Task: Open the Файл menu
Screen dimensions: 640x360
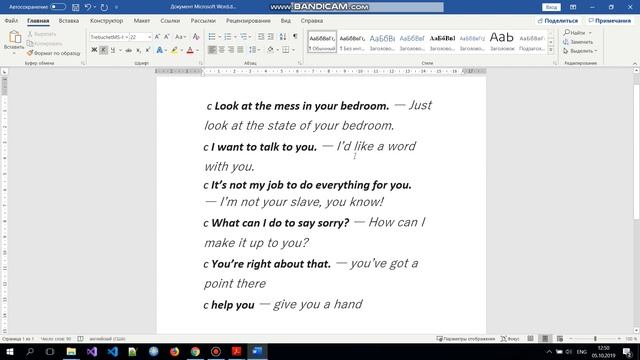Action: [11, 20]
